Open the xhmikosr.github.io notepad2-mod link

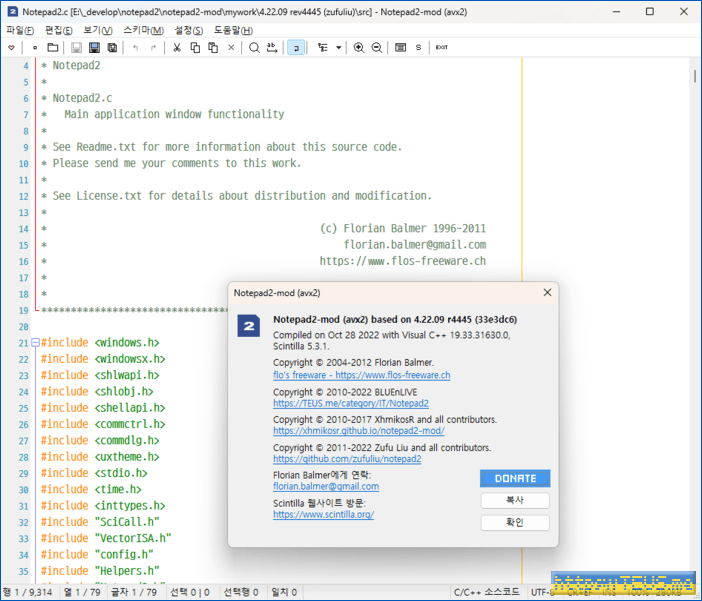point(359,431)
